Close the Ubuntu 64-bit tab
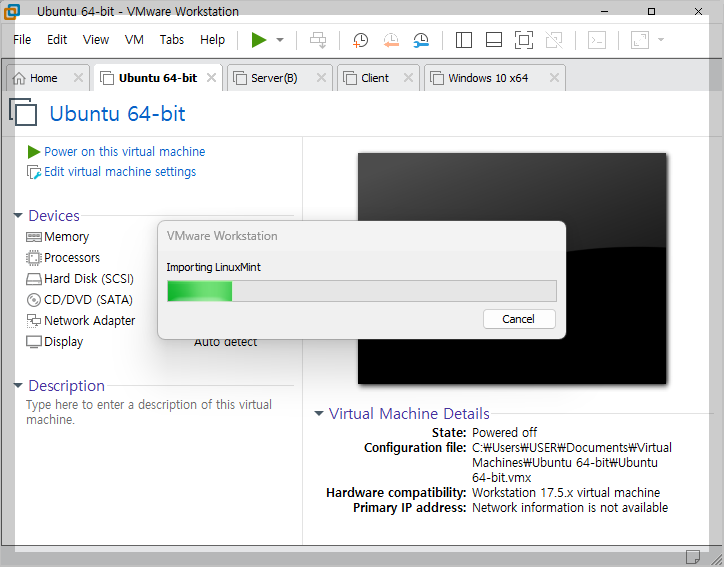Screen dimensions: 724x567 point(211,78)
